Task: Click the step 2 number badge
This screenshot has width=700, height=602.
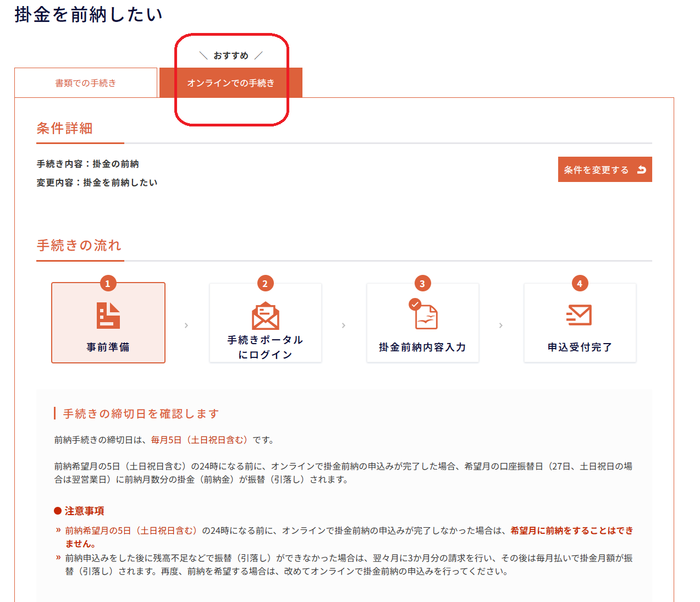Action: [x=265, y=284]
